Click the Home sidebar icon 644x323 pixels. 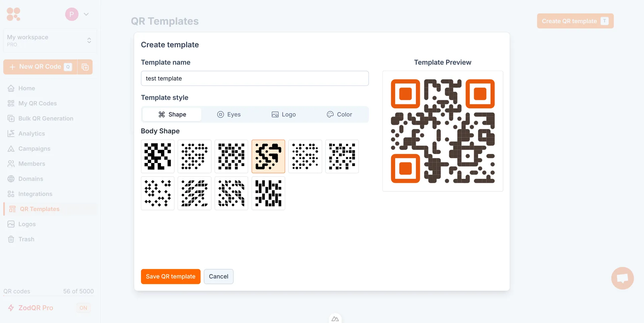[11, 88]
